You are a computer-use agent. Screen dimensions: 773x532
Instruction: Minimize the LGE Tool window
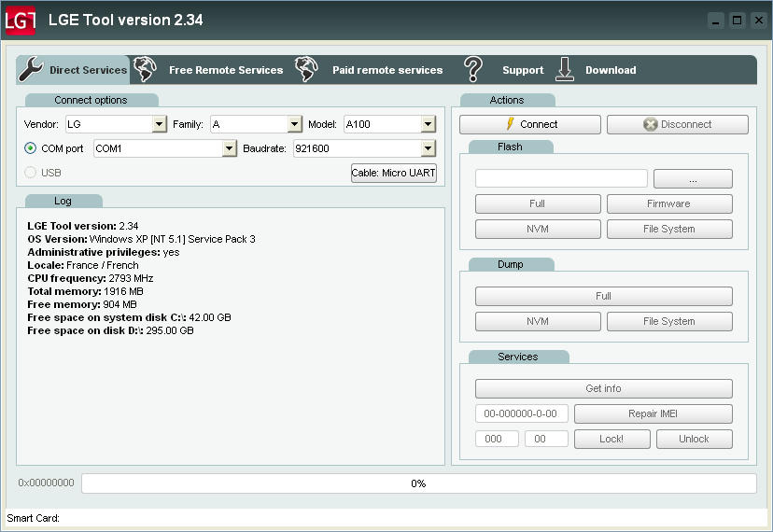tap(715, 21)
